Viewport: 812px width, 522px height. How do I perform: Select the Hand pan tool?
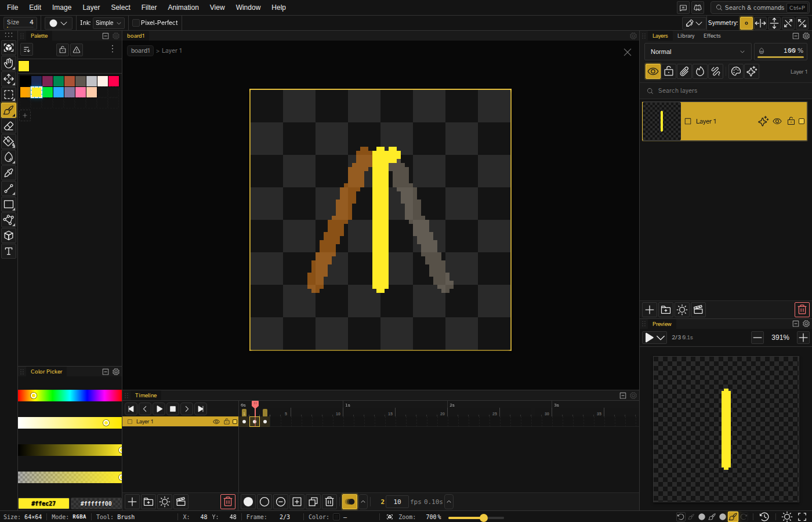coord(9,63)
